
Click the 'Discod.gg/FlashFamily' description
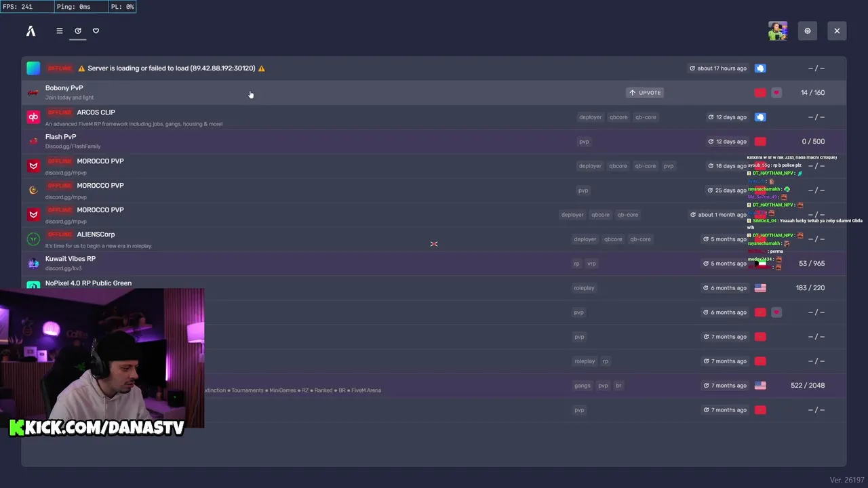point(73,146)
